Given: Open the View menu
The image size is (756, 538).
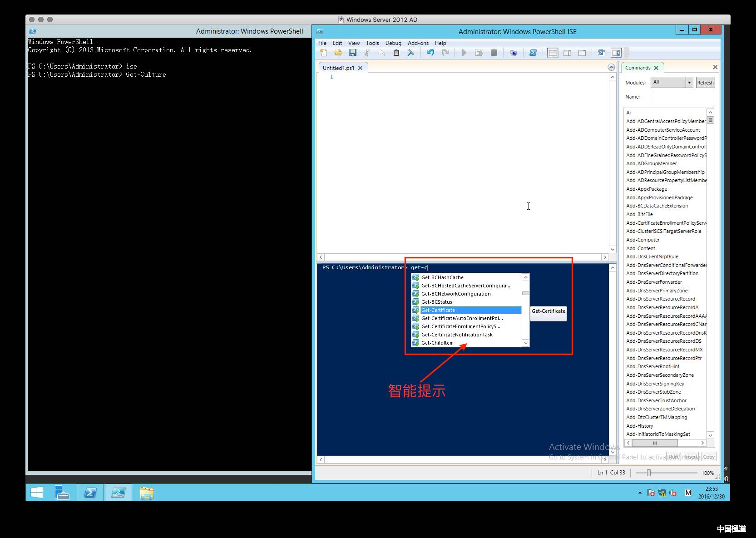Looking at the screenshot, I should pos(354,43).
